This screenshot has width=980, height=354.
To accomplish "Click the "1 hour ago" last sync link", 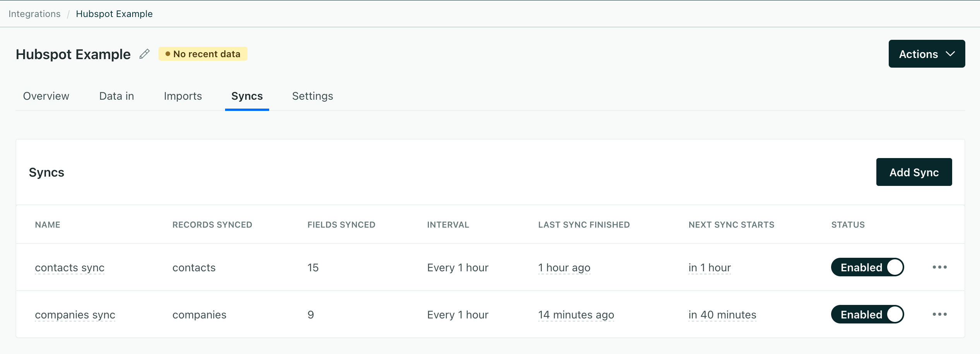I will click(564, 267).
